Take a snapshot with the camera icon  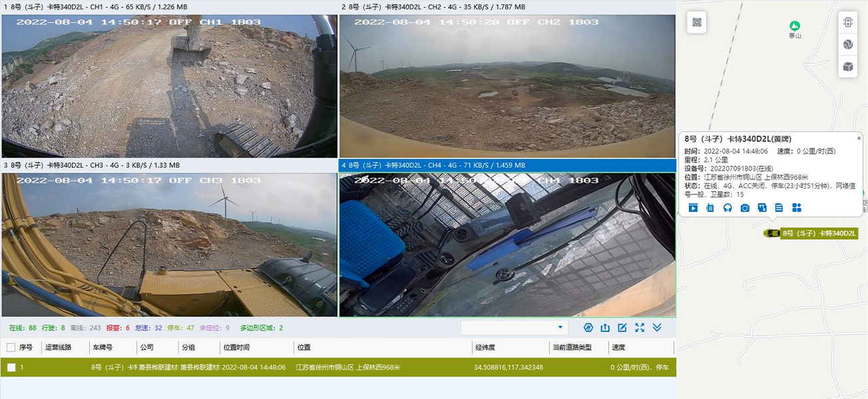coord(745,208)
